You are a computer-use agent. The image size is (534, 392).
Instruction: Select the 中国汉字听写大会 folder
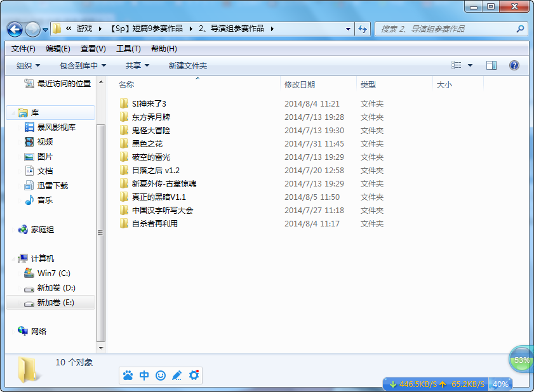click(156, 211)
